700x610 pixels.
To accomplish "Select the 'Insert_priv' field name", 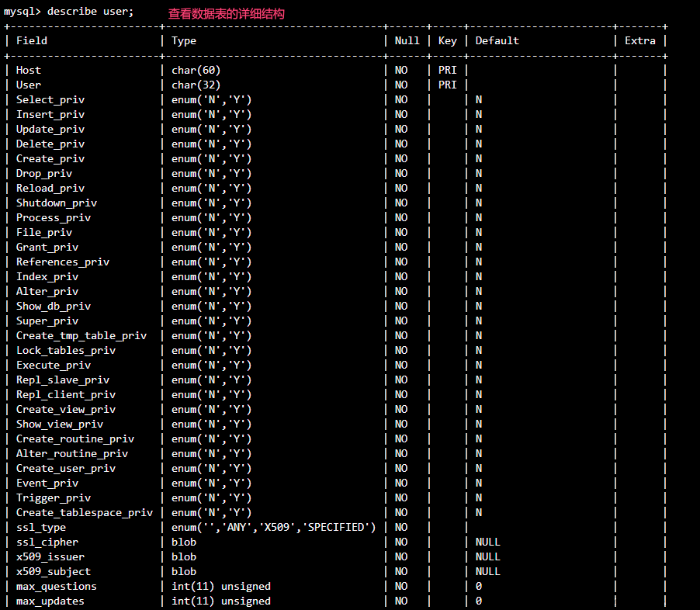I will 50,114.
